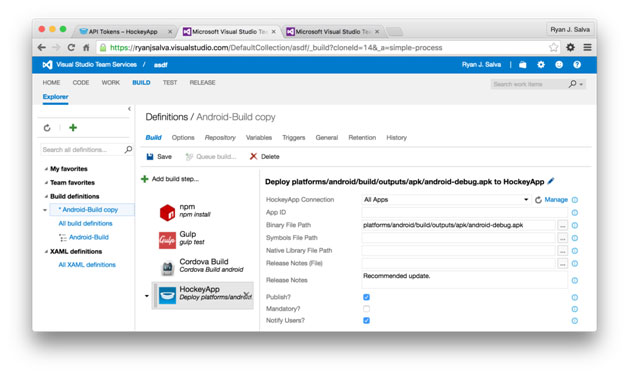This screenshot has width=628, height=376.
Task: Open the browser extension gear icon
Action: click(570, 47)
